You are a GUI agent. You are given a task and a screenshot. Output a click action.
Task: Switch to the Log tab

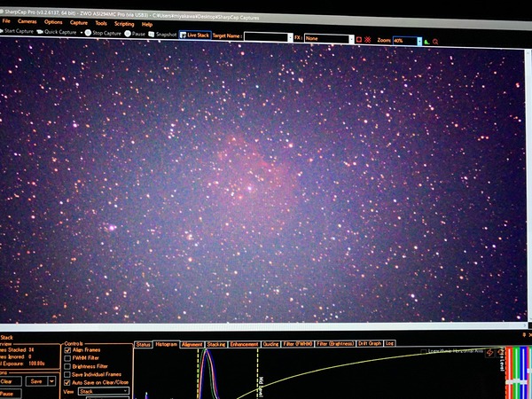389,343
